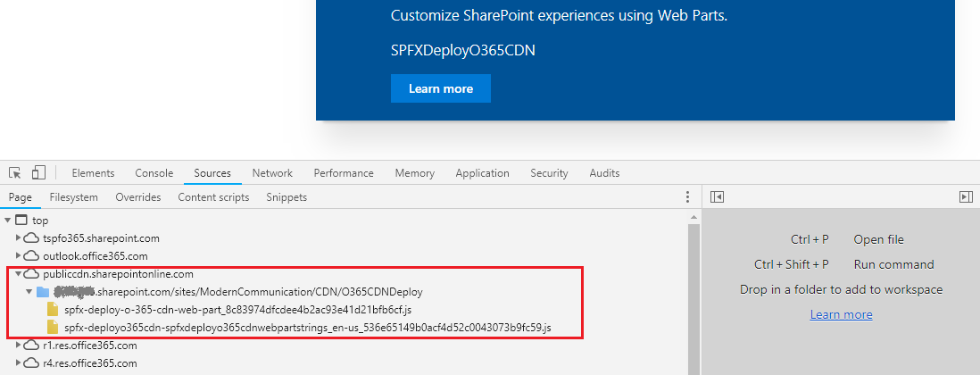Click the debugger pane toggle icon at right
Screen dimensions: 980x375
[965, 197]
